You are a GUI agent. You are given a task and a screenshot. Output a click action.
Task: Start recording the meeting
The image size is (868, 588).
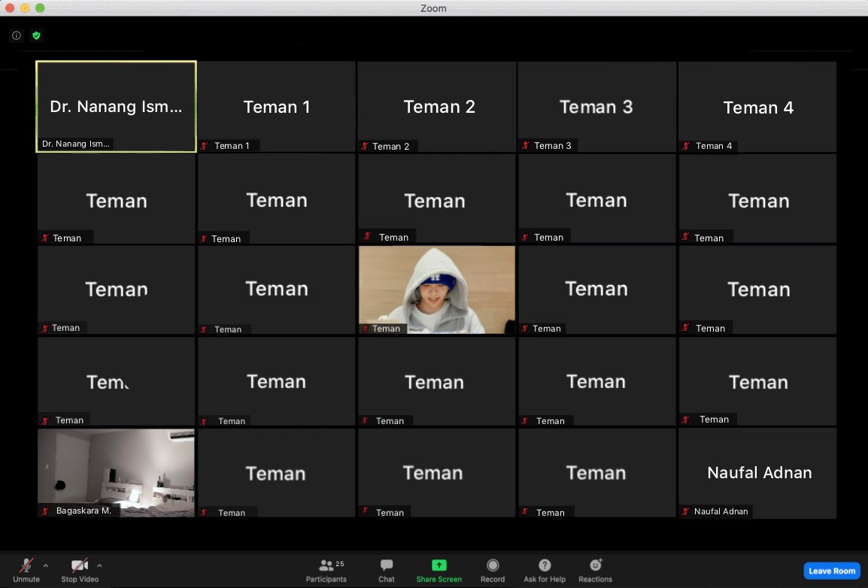[x=493, y=570]
